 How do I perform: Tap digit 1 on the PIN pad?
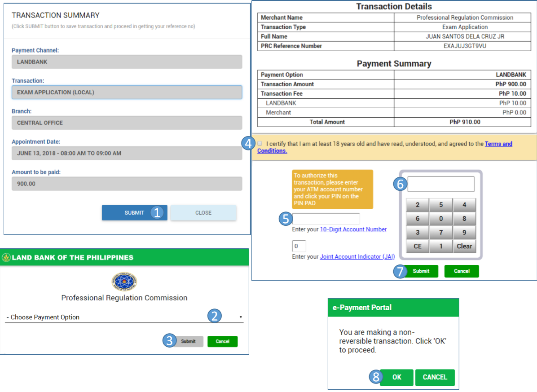click(441, 246)
